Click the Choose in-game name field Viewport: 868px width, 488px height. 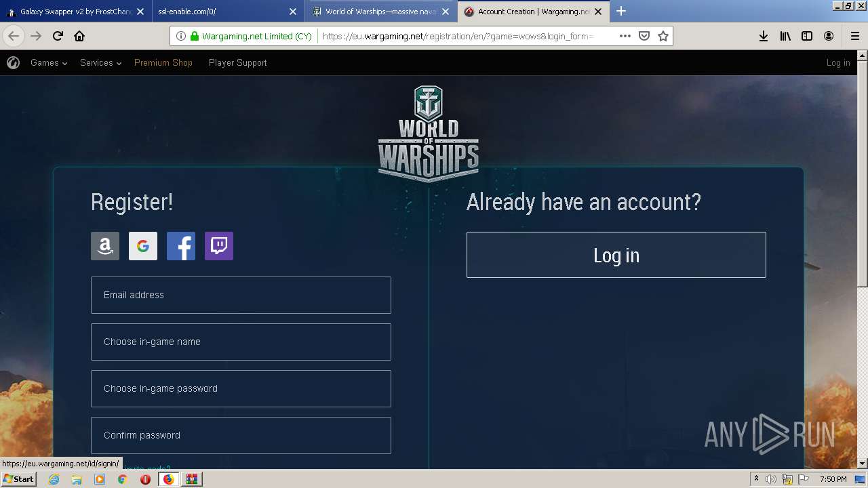coord(241,342)
